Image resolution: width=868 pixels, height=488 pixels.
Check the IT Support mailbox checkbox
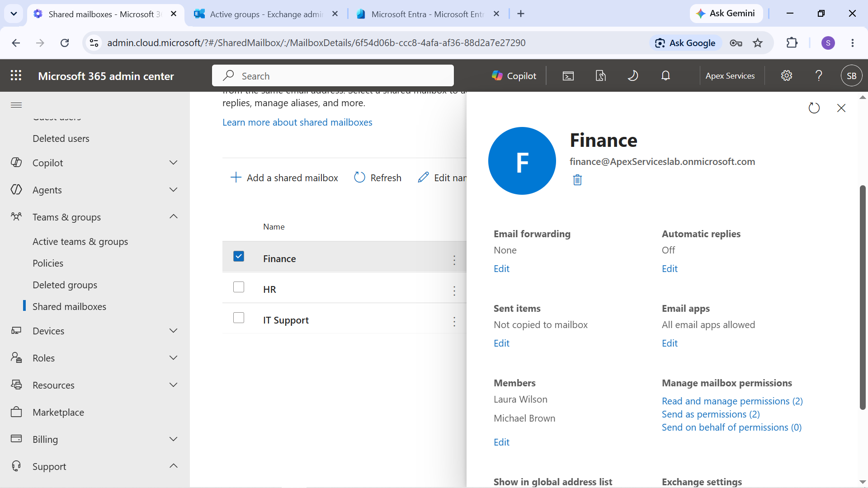[239, 318]
